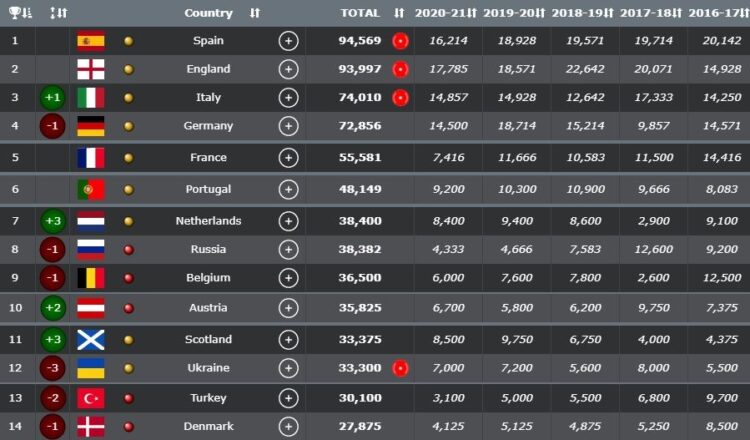This screenshot has width=750, height=440.
Task: Click the red -3 badge for Ukraine
Action: 54,368
